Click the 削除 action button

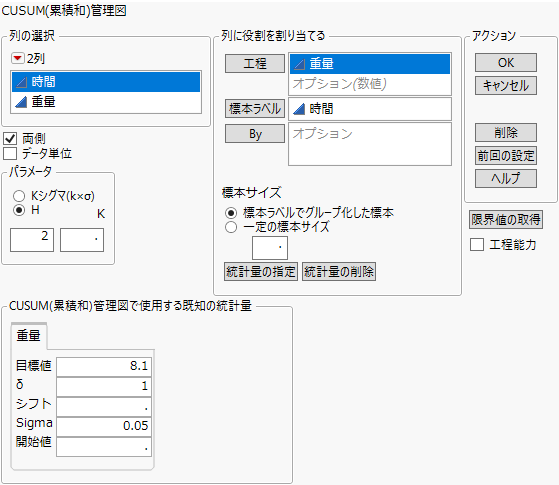point(506,133)
